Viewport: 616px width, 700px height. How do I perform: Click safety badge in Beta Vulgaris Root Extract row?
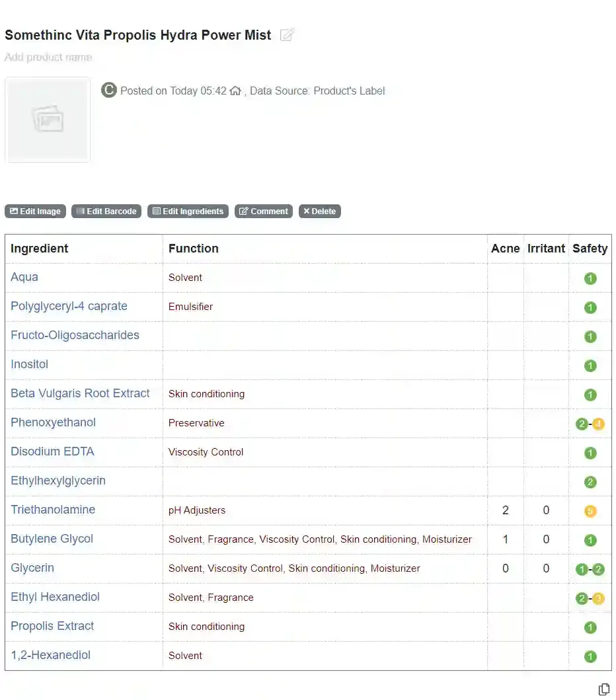tap(590, 395)
